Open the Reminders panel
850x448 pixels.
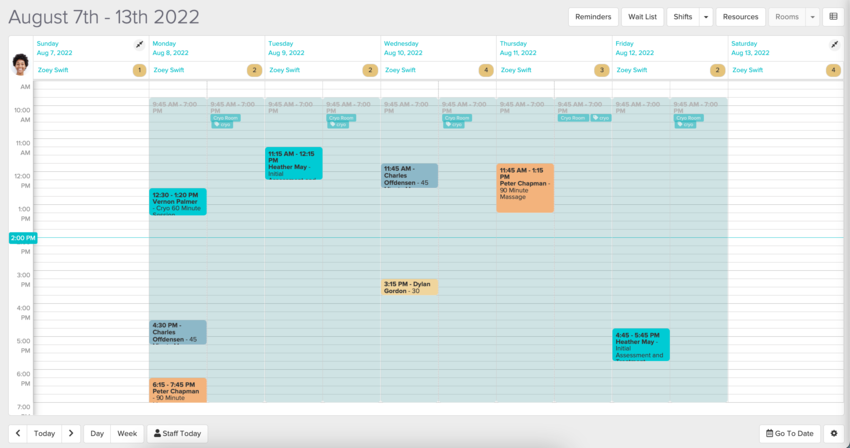tap(593, 17)
